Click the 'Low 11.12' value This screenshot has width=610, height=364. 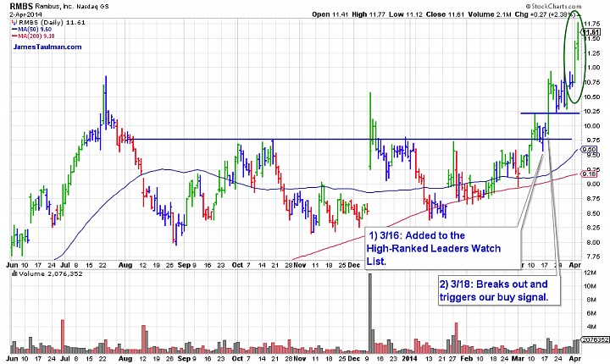pos(406,14)
